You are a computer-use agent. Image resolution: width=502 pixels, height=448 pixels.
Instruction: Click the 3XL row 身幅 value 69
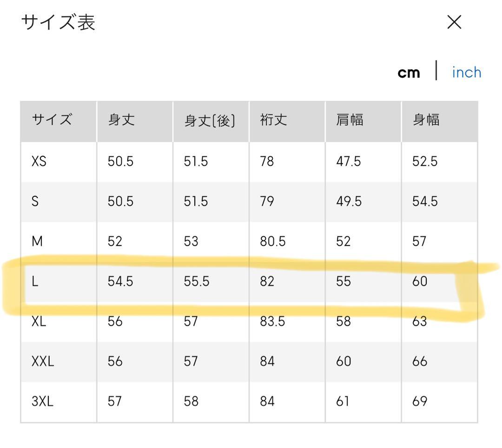pyautogui.click(x=419, y=401)
